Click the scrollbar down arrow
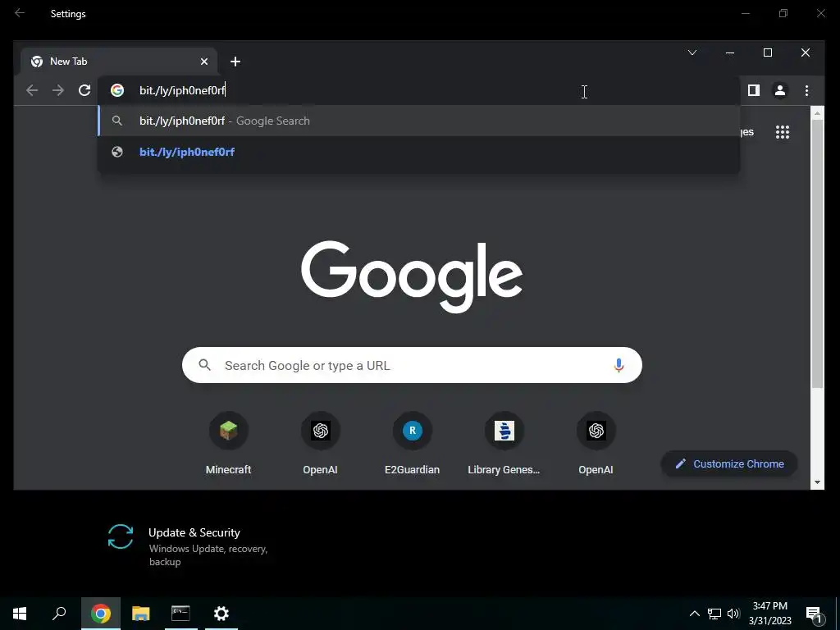 tap(817, 482)
